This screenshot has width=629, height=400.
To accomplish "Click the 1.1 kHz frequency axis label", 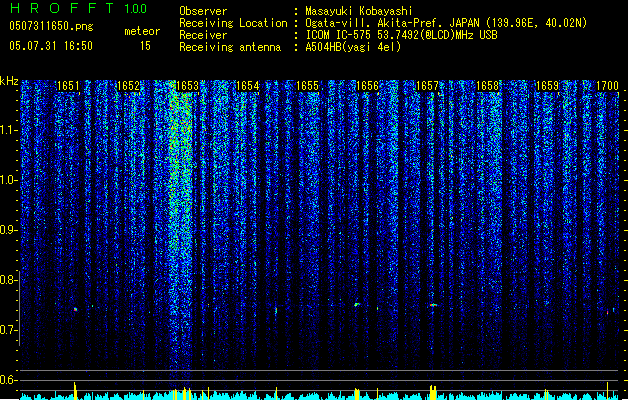I will (8, 130).
